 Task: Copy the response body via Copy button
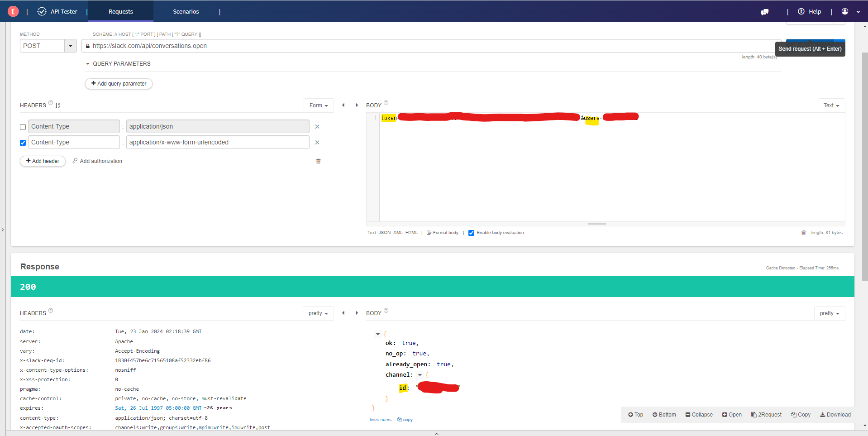[801, 415]
